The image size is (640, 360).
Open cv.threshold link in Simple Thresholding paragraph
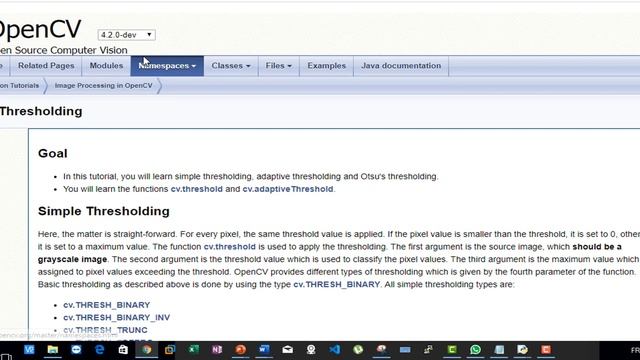pyautogui.click(x=229, y=247)
